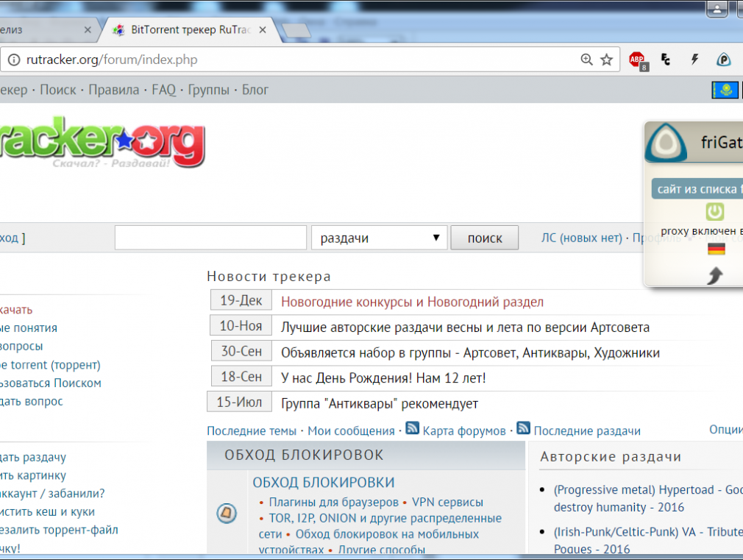
Task: Open Лучшие авторские раздачи весны и лета news
Action: point(466,327)
